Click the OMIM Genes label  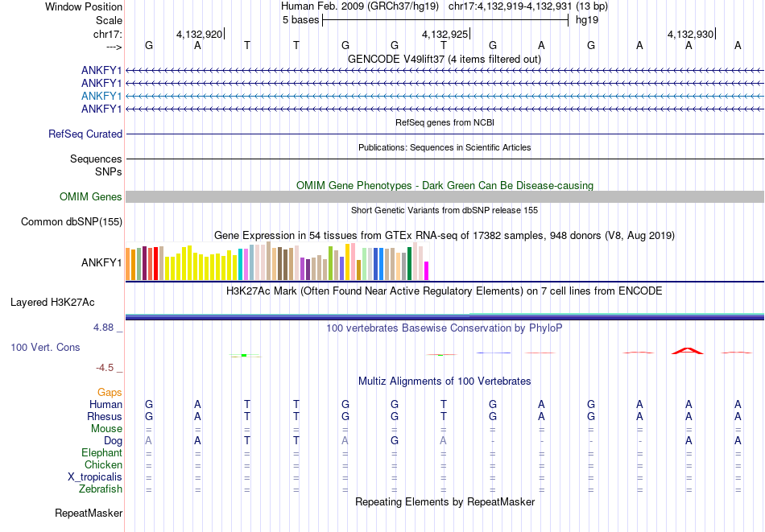pos(91,196)
